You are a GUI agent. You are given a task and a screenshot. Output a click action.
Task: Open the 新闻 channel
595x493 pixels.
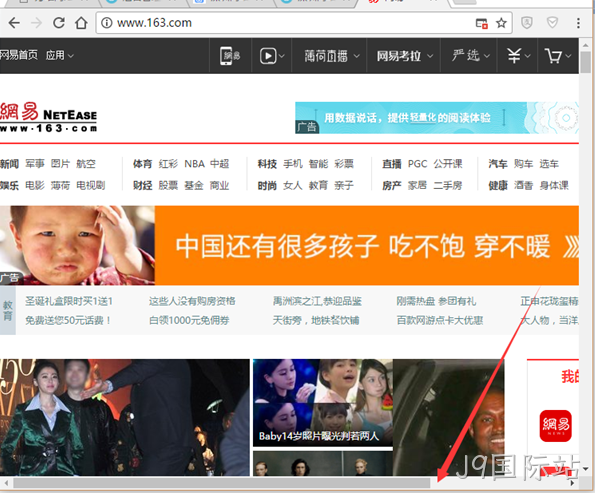click(x=9, y=164)
